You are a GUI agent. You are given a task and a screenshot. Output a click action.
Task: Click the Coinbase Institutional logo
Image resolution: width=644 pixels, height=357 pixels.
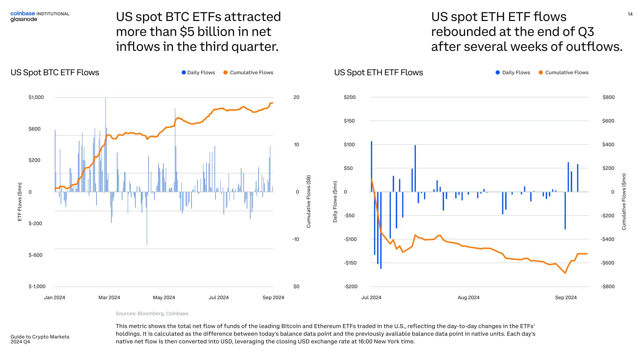pyautogui.click(x=40, y=13)
